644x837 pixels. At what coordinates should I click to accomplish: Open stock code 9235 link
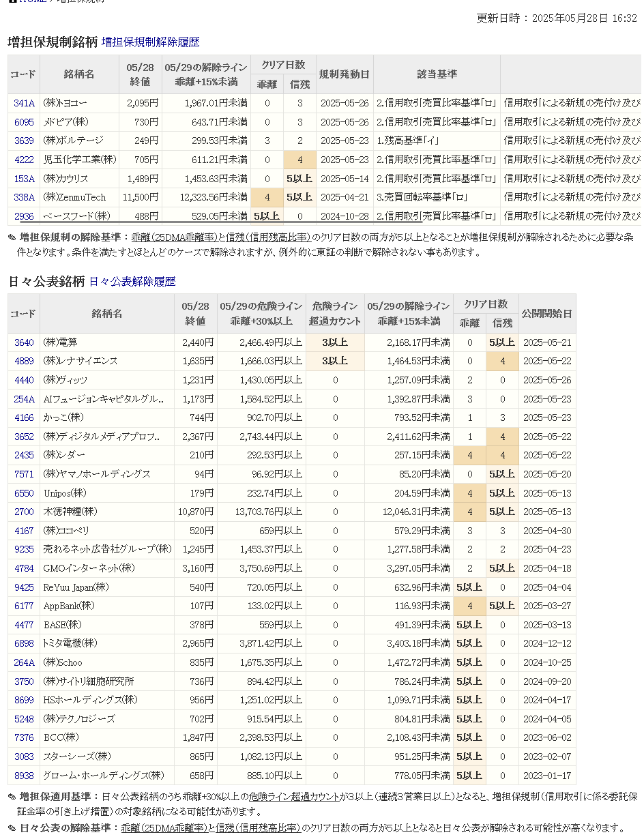(24, 549)
